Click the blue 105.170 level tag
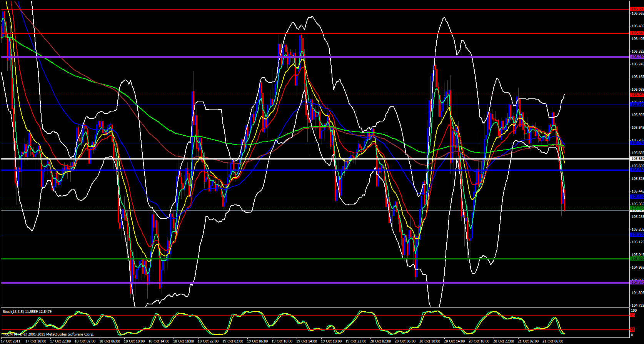This screenshot has width=644, height=344. 637,235
